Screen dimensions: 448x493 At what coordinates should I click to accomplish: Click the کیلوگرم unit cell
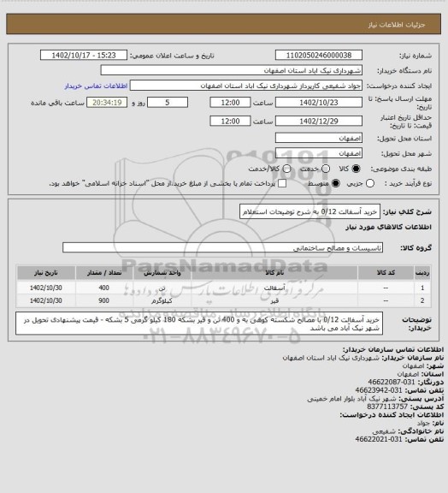coord(162,301)
